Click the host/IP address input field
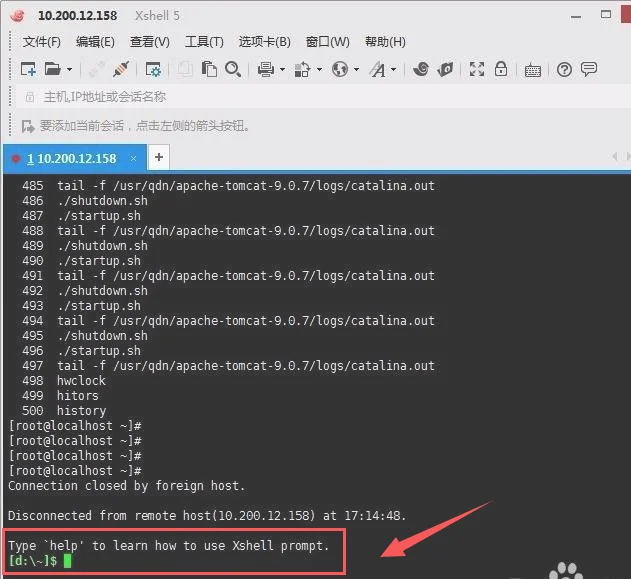The height and width of the screenshot is (579, 631). tap(322, 97)
